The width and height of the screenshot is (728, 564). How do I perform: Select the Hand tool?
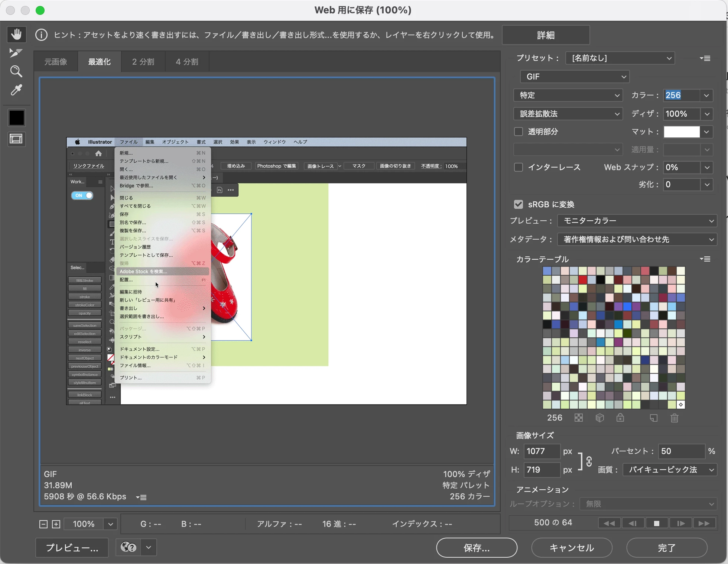pos(16,35)
